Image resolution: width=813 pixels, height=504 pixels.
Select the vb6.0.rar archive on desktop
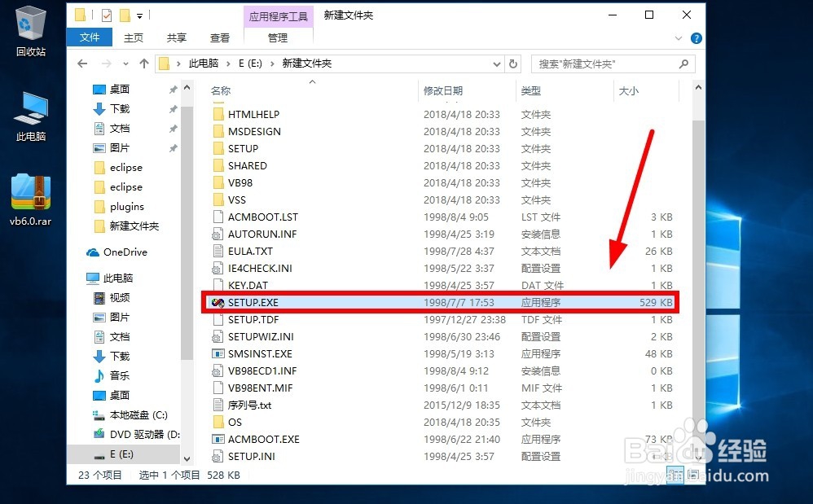(x=31, y=200)
